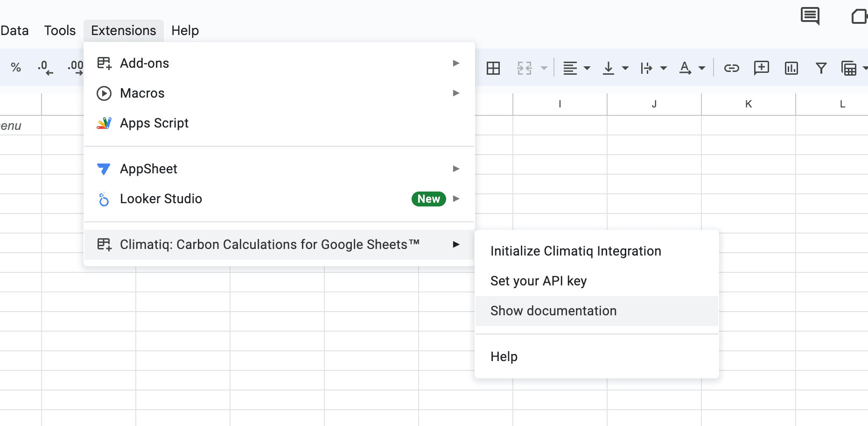Open Apps Script from Extensions menu
868x426 pixels.
click(x=154, y=123)
